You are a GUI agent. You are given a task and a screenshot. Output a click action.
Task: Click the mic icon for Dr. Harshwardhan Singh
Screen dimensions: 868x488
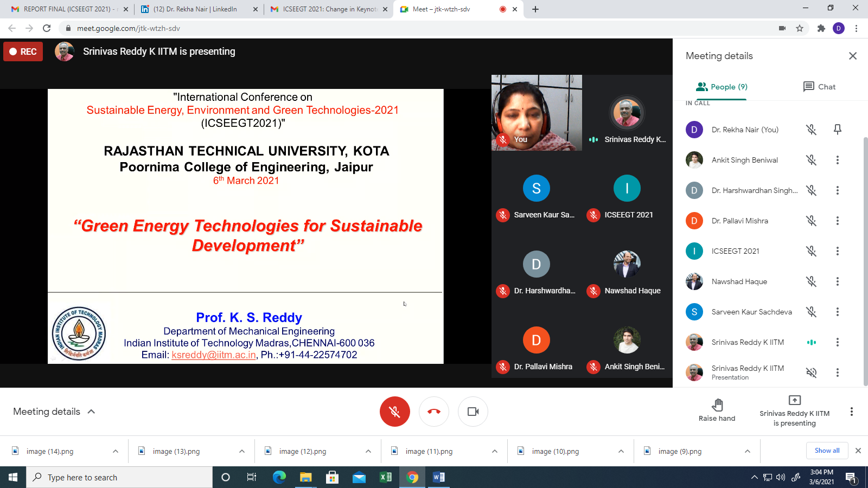[x=811, y=190]
